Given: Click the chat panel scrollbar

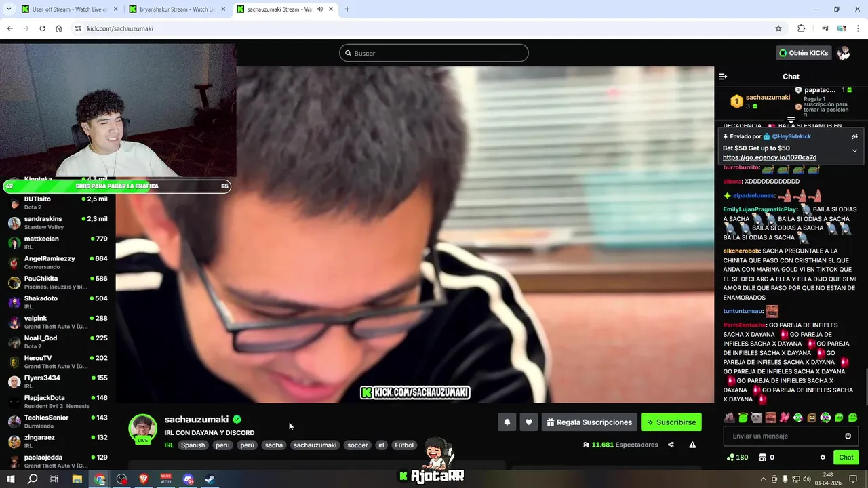Looking at the screenshot, I should (865, 386).
